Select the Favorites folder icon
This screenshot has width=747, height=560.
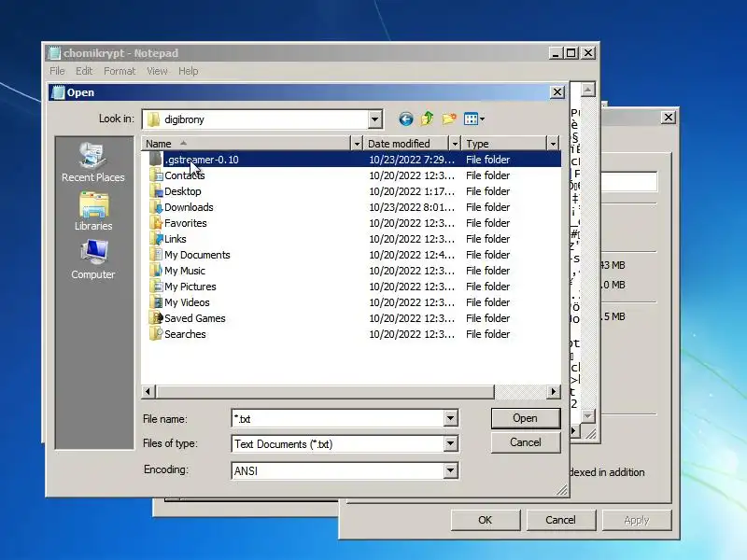[156, 223]
